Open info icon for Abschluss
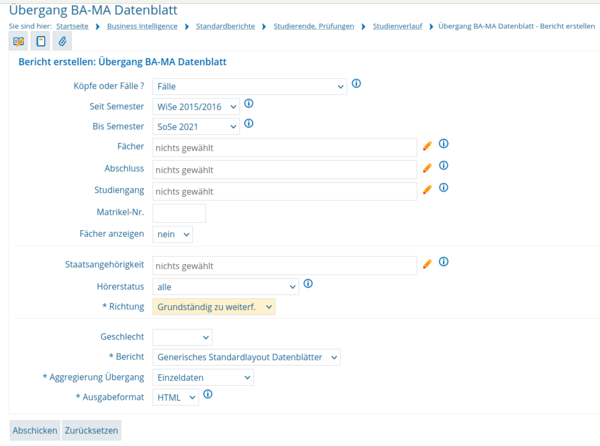Image resolution: width=600 pixels, height=446 pixels. 443,165
